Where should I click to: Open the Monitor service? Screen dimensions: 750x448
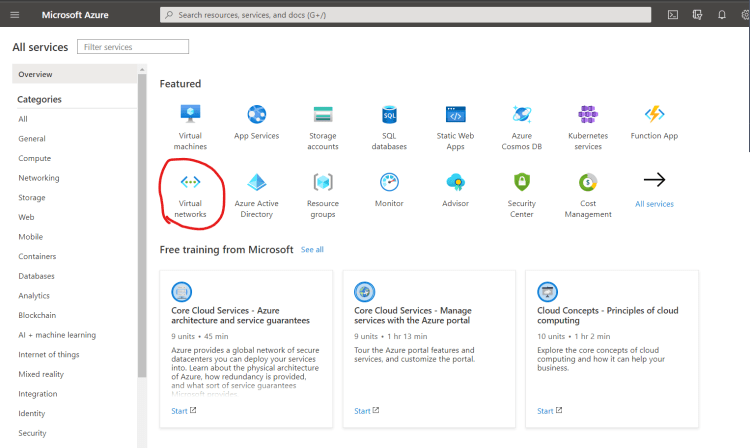click(x=389, y=190)
